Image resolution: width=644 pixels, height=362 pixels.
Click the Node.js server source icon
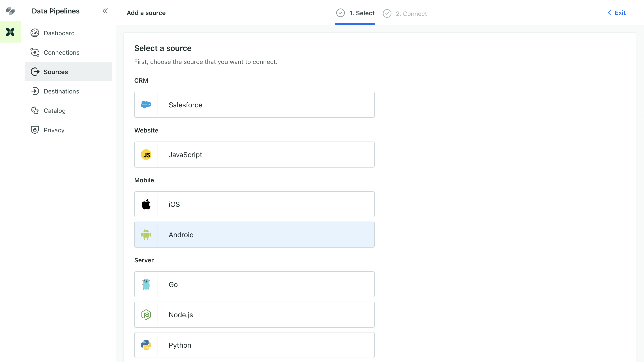[x=146, y=315]
